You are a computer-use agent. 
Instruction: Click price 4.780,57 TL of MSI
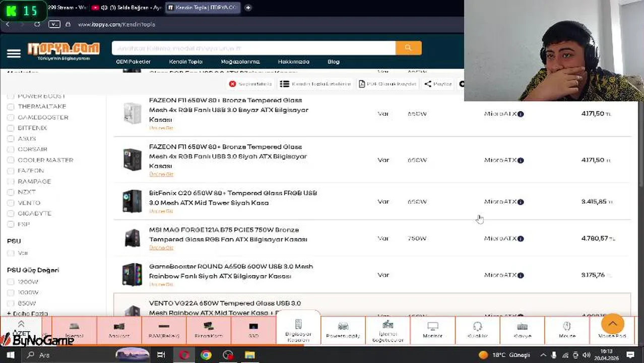coord(598,238)
